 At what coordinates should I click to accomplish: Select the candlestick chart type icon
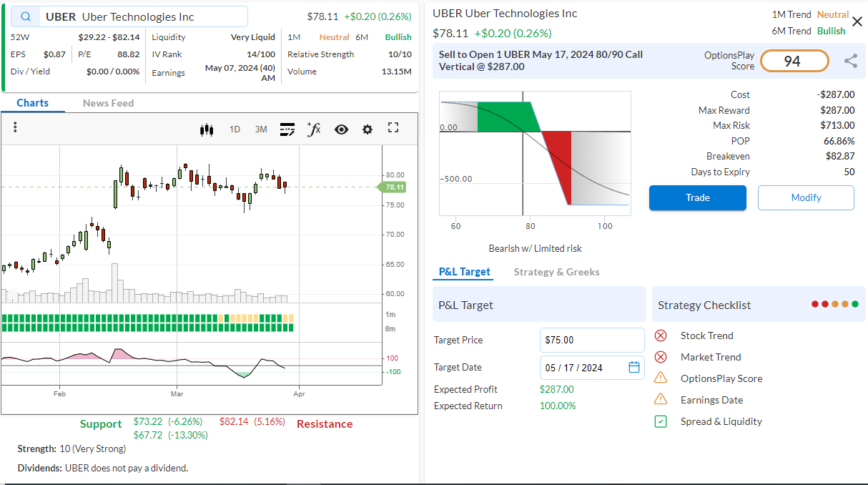click(x=207, y=129)
